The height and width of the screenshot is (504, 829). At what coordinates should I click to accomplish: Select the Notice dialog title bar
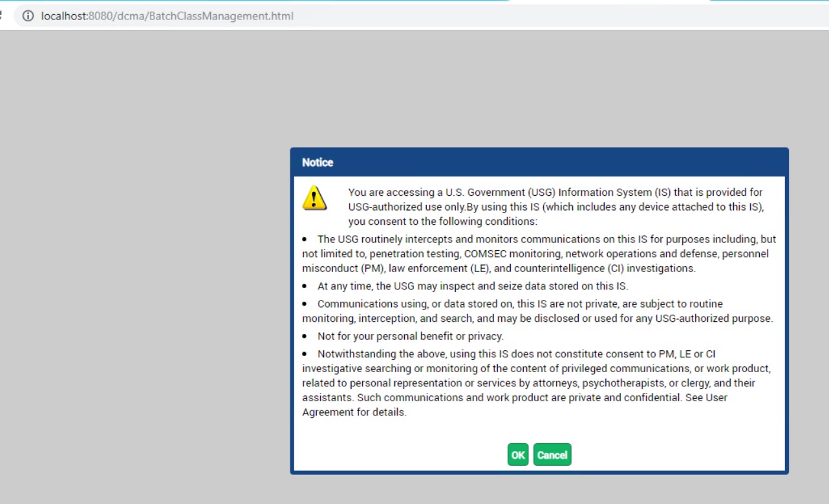pos(539,162)
